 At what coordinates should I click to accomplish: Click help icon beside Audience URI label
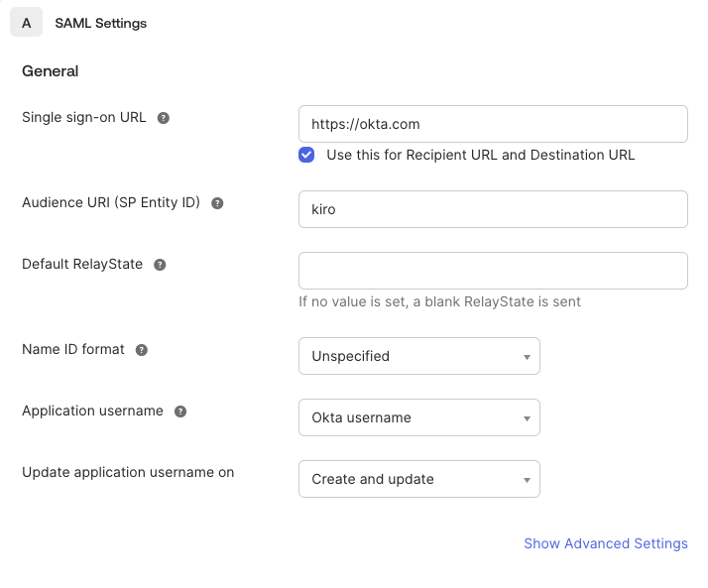pyautogui.click(x=217, y=203)
